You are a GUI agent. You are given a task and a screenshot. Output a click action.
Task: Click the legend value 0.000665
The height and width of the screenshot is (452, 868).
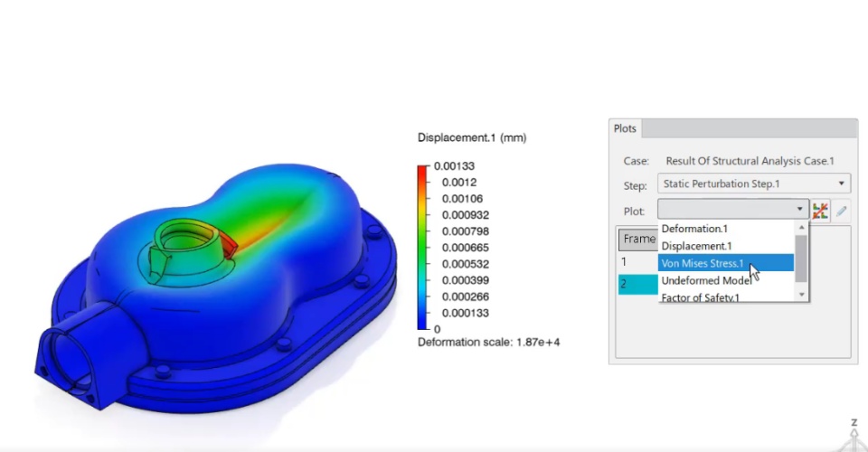point(465,248)
